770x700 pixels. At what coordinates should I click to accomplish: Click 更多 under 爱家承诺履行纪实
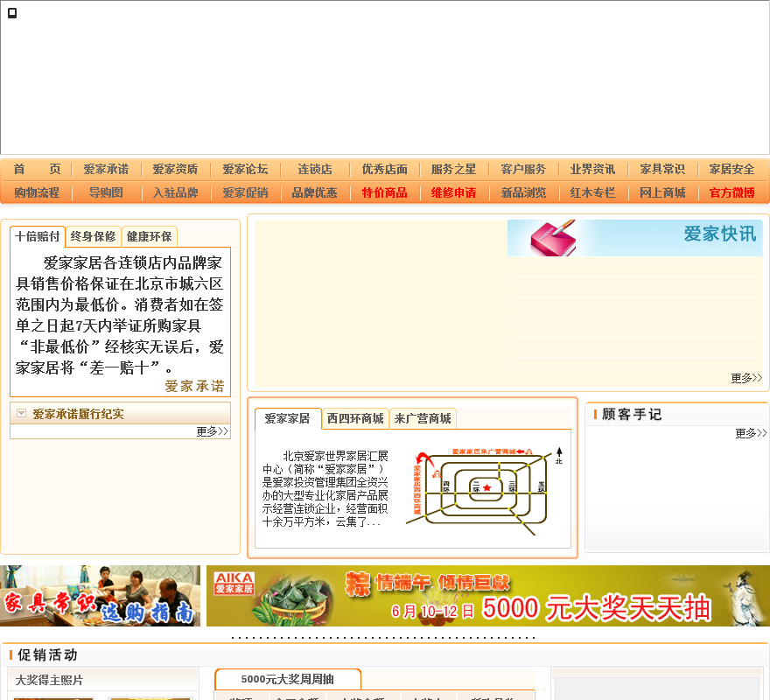[212, 431]
